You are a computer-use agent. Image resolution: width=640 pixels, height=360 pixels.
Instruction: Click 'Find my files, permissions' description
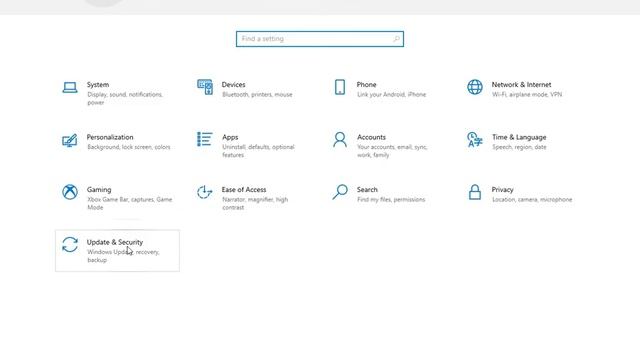click(391, 200)
